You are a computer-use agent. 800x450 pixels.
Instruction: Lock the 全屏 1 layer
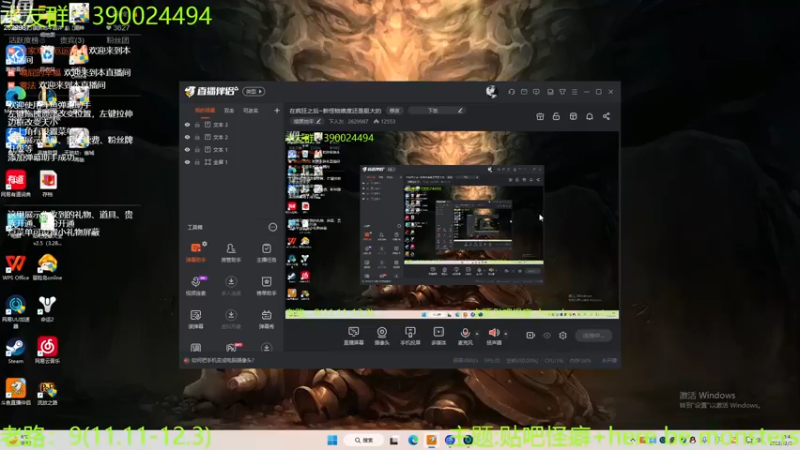click(x=197, y=162)
